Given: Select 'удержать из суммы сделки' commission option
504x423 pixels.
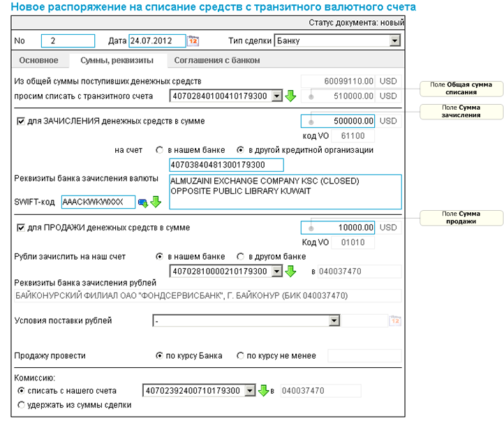Looking at the screenshot, I should (x=21, y=405).
